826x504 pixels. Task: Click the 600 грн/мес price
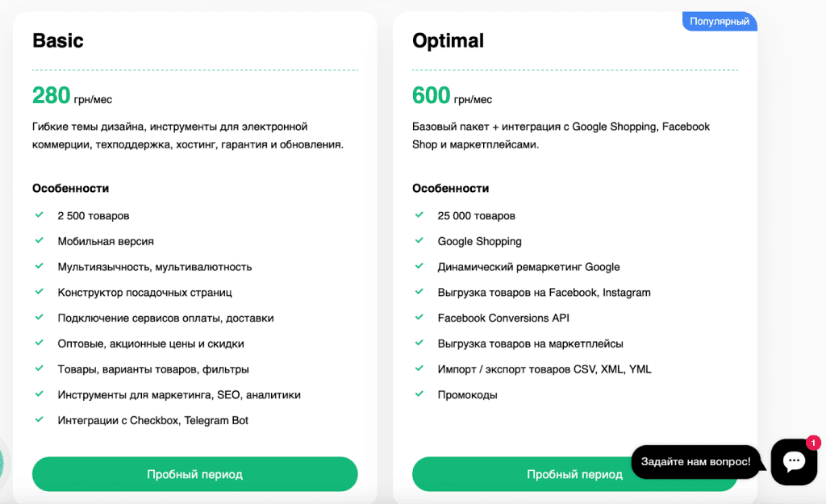tap(452, 96)
